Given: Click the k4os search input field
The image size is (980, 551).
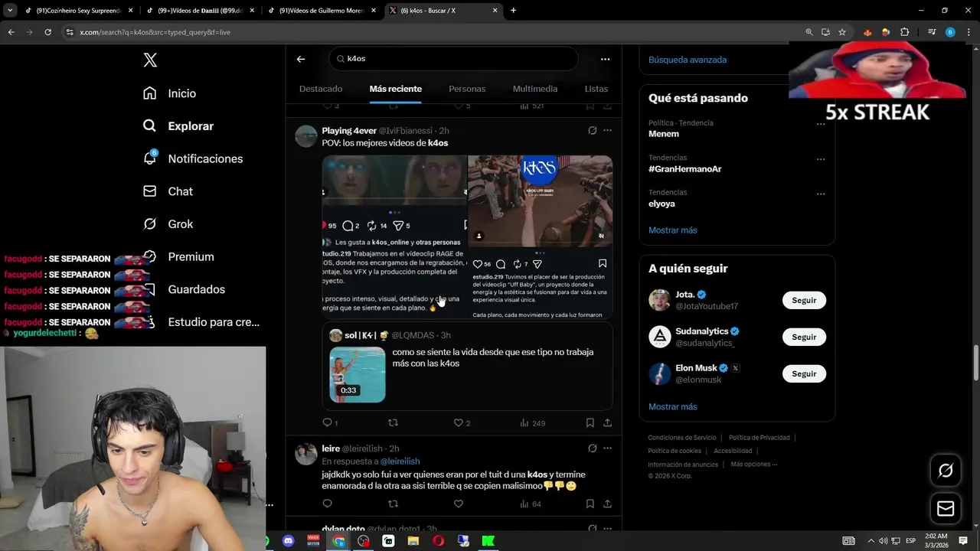Looking at the screenshot, I should (454, 58).
